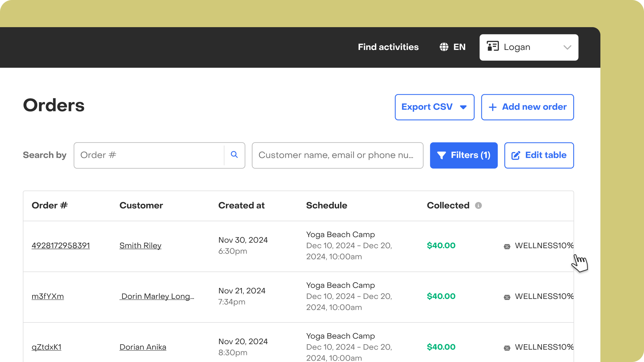Click the funnel icon in Filters button

(x=441, y=155)
